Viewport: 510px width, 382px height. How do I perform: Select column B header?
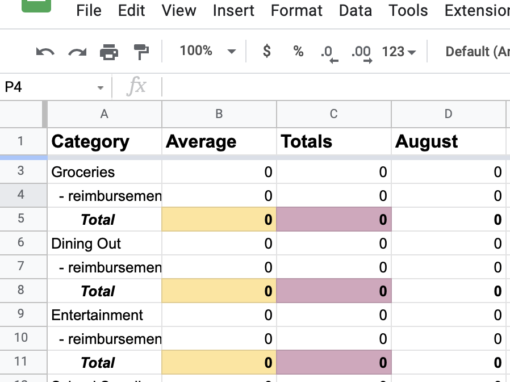pyautogui.click(x=219, y=114)
